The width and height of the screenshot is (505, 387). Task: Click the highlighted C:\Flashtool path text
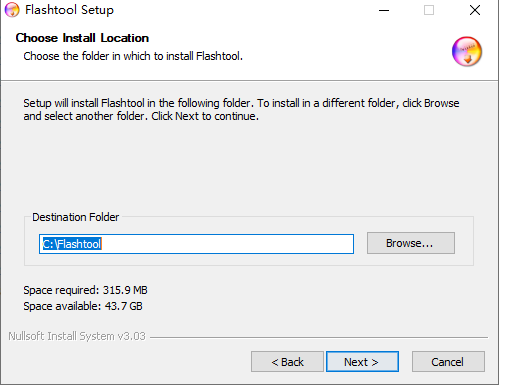72,244
